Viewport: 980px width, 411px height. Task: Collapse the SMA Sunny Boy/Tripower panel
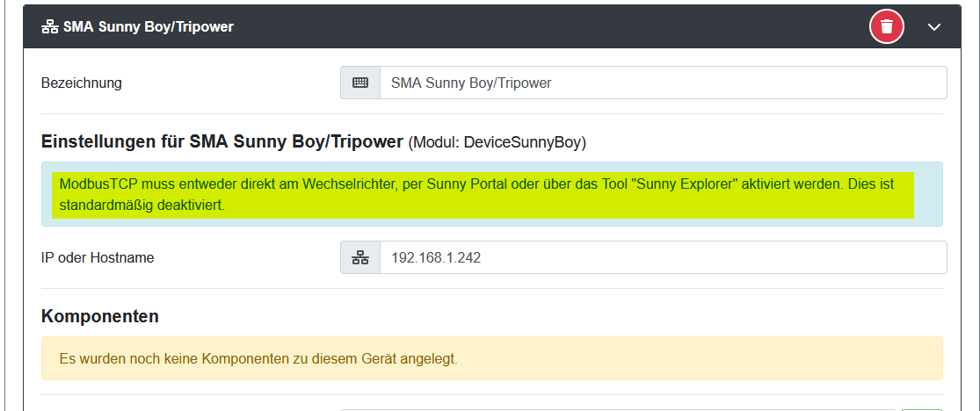tap(933, 27)
